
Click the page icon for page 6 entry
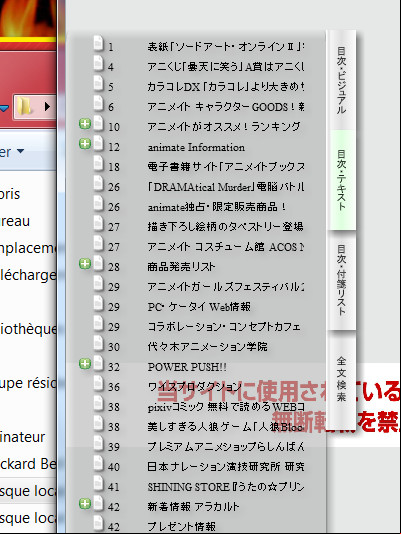[98, 103]
